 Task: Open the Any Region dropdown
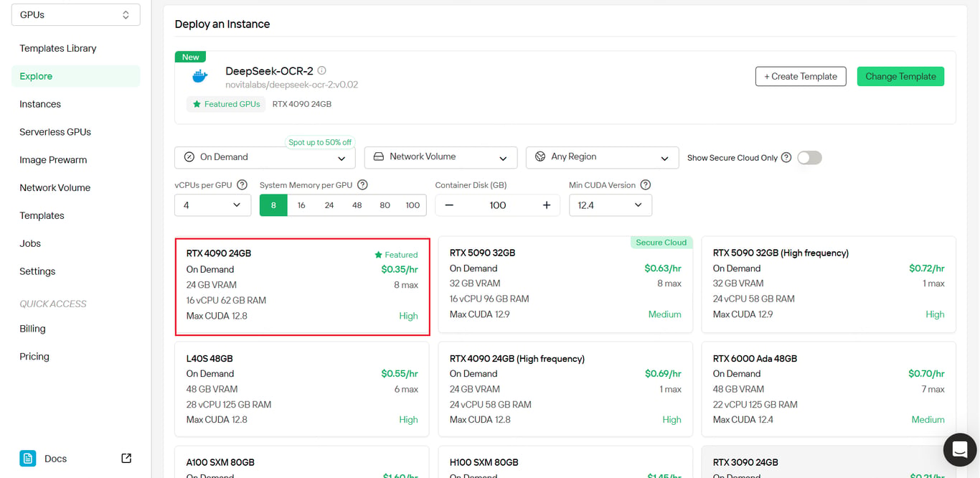pyautogui.click(x=602, y=157)
